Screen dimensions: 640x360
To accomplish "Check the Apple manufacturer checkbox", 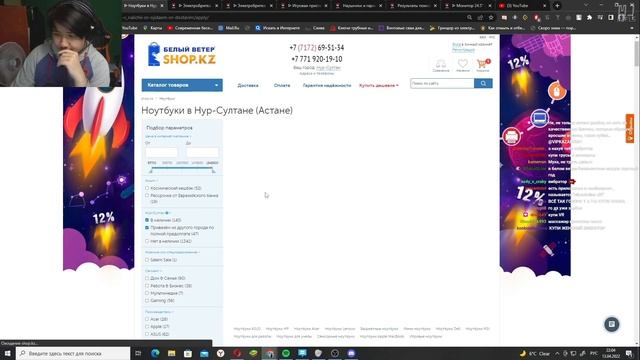I will pyautogui.click(x=147, y=327).
